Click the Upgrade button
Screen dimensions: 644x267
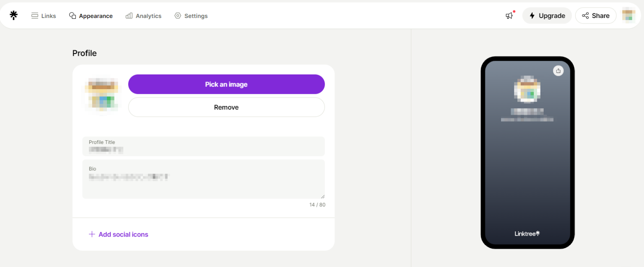(547, 15)
